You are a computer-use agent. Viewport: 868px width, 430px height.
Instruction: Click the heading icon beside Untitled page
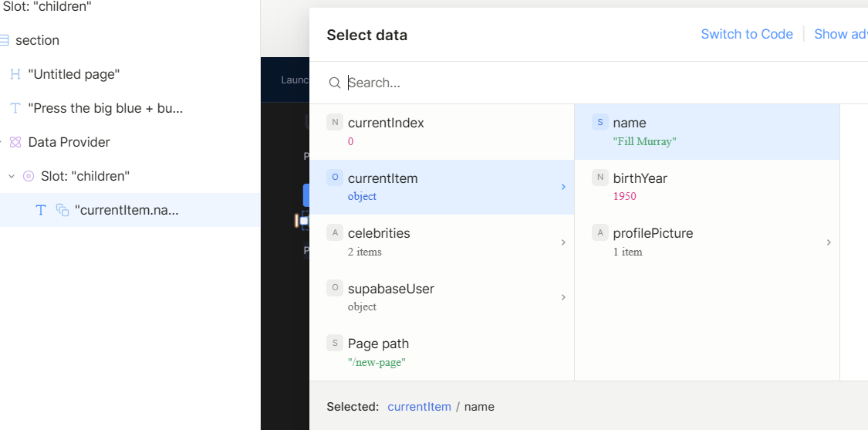(x=15, y=74)
